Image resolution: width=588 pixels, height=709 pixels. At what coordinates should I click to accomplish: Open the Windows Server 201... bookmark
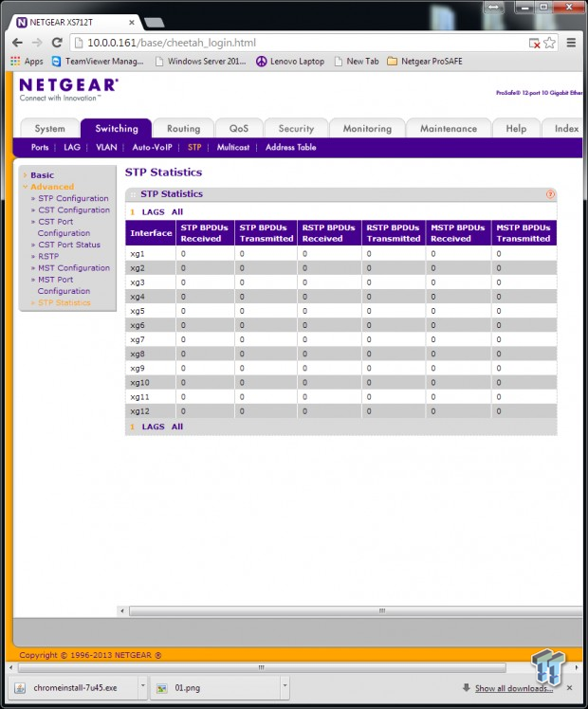pos(201,61)
